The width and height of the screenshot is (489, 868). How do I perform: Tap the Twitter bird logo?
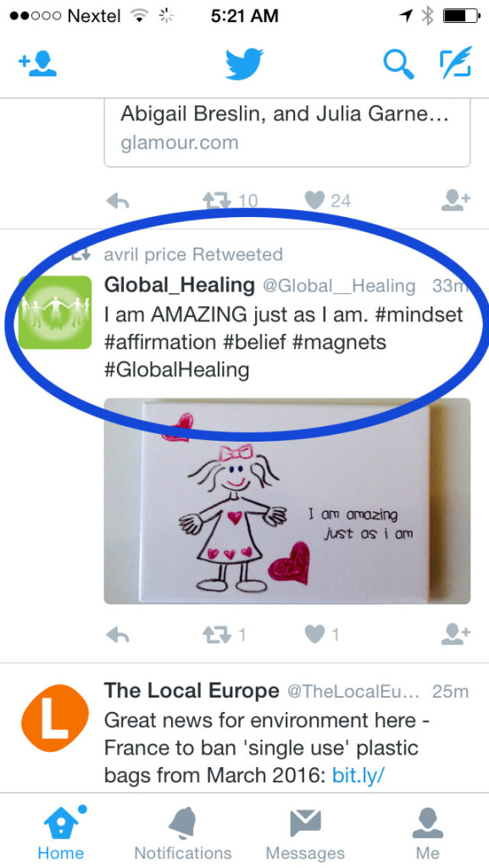(x=244, y=64)
